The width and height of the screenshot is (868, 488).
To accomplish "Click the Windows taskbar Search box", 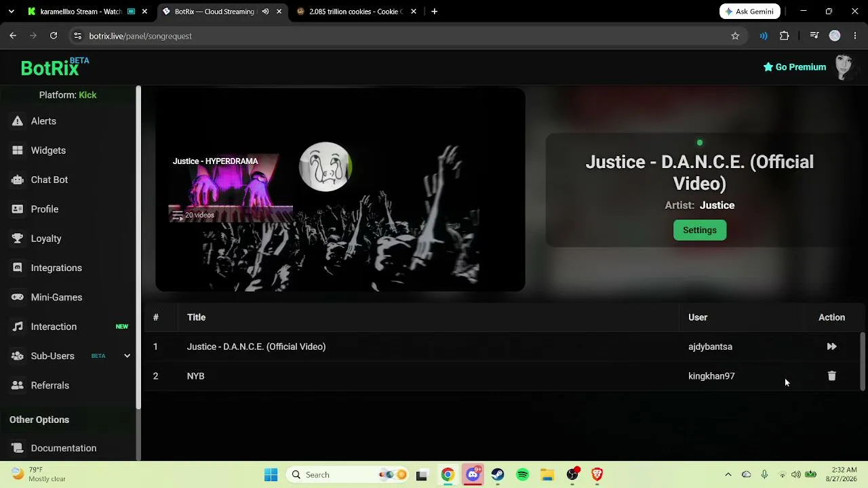I will (x=349, y=474).
